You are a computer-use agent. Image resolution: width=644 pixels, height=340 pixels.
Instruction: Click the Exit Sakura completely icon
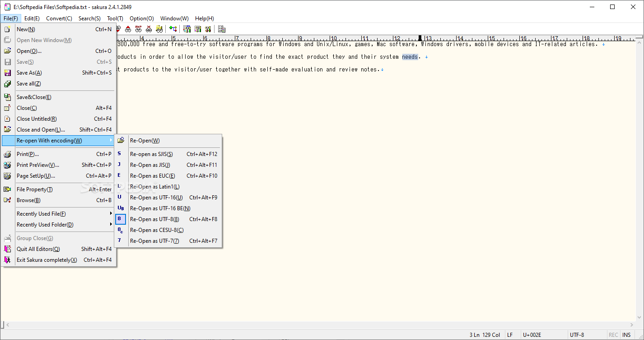7,260
